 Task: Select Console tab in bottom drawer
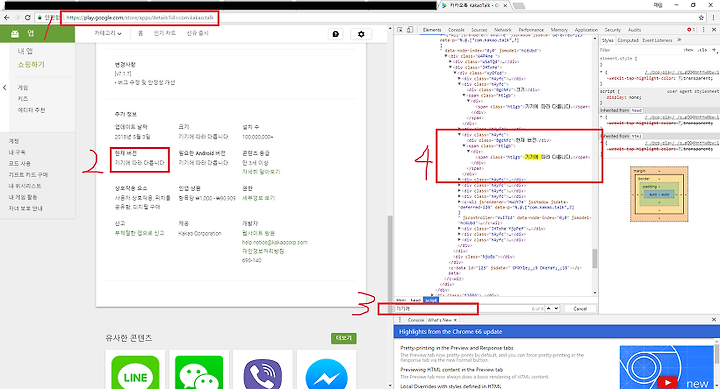click(416, 320)
